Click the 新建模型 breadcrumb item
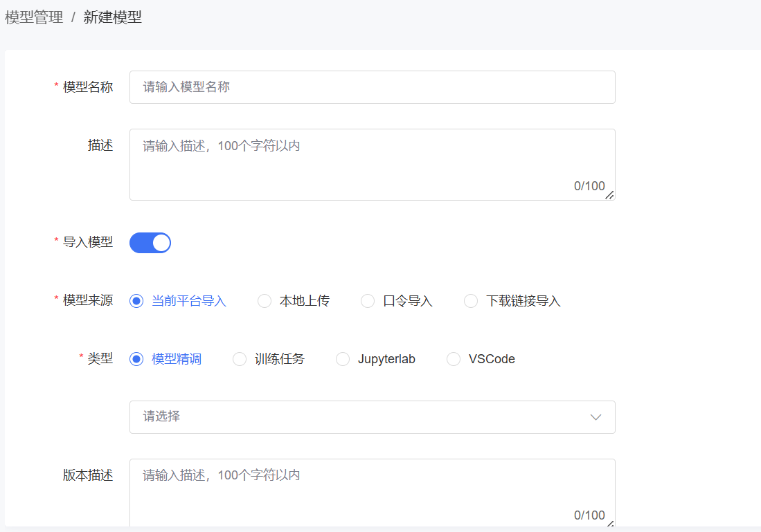 [112, 18]
